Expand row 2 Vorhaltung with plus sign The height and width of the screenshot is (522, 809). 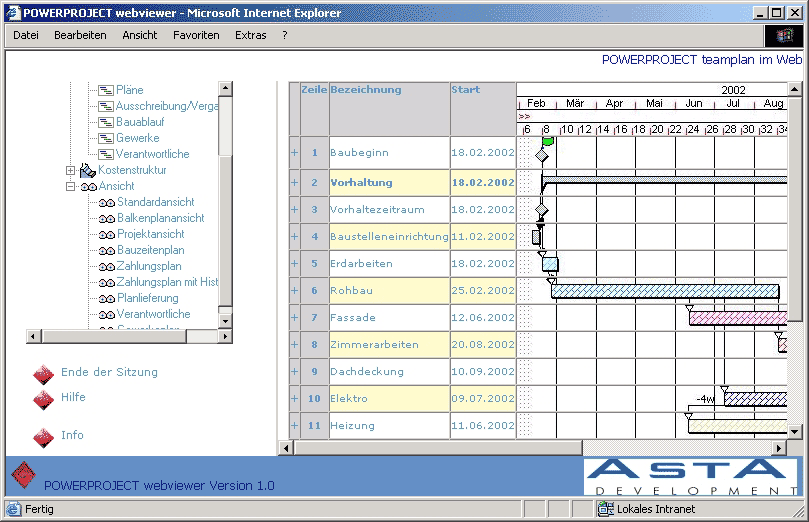coord(294,183)
